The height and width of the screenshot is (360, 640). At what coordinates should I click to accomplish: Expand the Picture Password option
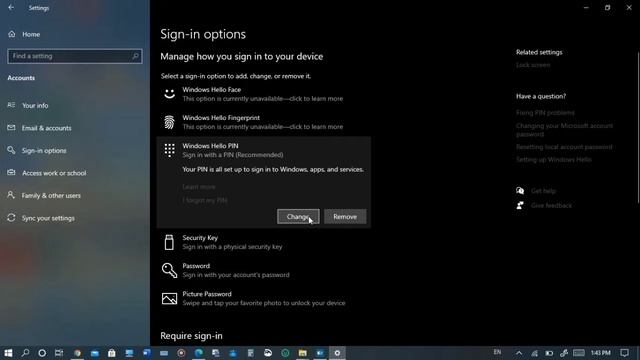[x=264, y=298]
